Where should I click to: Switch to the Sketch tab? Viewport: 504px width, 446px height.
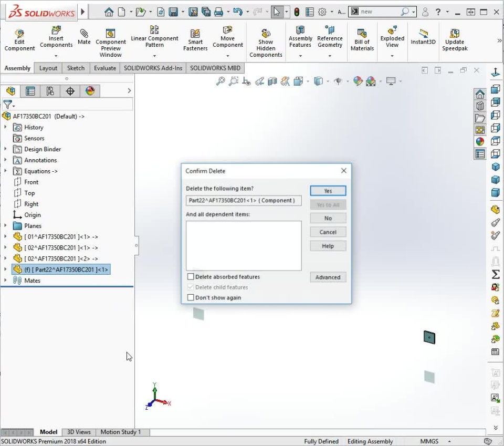(76, 68)
